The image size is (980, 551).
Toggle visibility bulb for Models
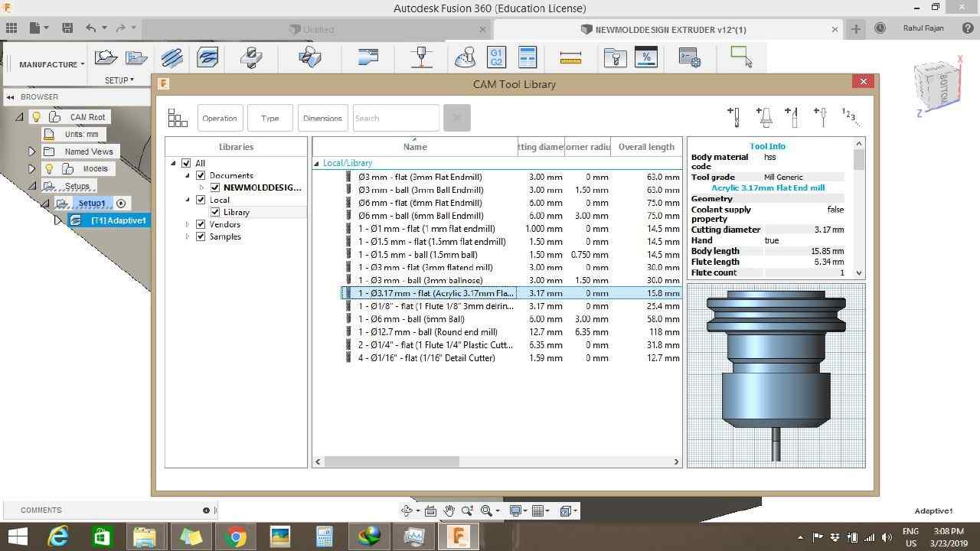[49, 168]
